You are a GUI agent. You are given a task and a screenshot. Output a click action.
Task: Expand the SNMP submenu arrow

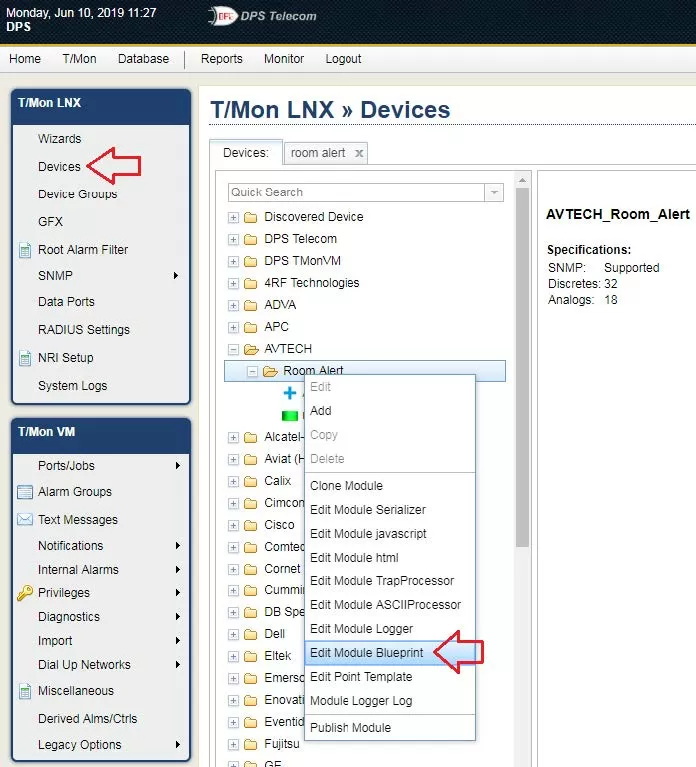click(176, 275)
